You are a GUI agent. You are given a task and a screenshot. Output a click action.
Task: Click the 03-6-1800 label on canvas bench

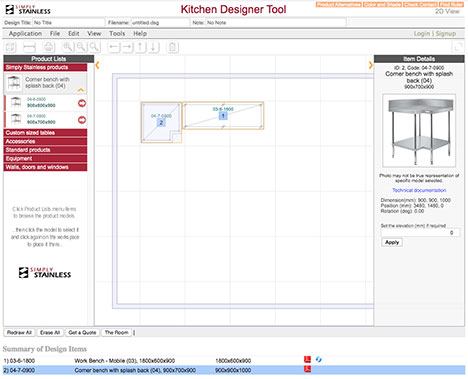[x=223, y=109]
